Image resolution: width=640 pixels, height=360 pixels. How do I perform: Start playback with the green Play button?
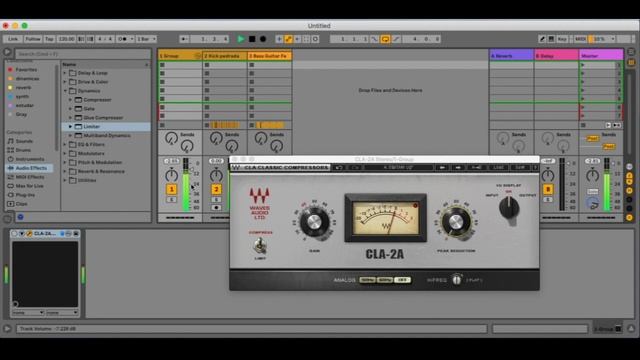[x=241, y=39]
